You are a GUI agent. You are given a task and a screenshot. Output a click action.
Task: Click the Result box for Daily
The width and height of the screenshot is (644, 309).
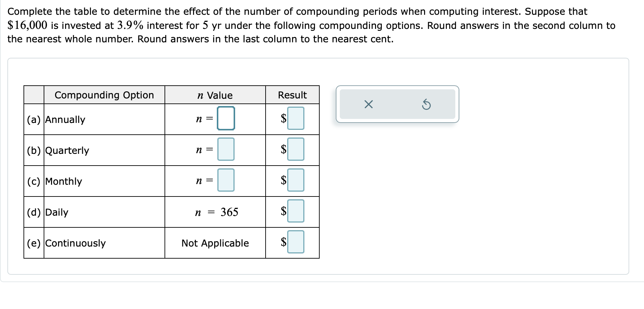pos(295,211)
